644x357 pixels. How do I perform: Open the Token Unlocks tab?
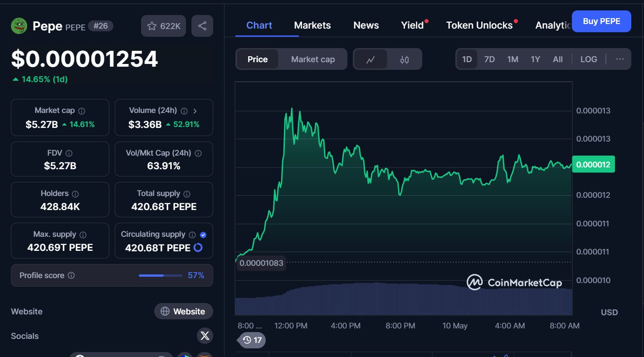coord(479,25)
